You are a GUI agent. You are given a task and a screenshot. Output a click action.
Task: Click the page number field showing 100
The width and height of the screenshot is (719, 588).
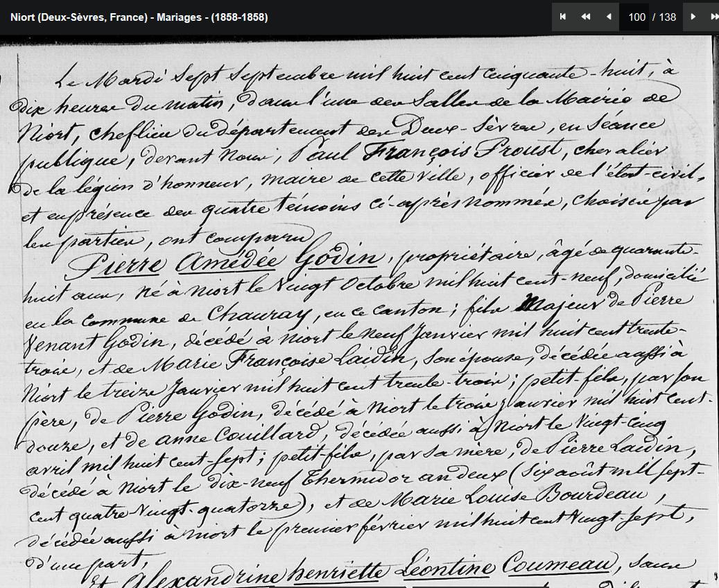click(636, 17)
